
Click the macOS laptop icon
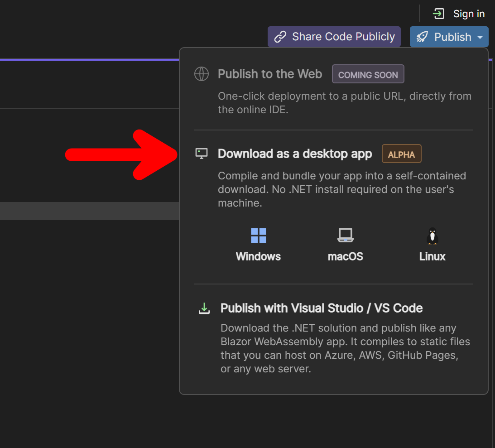point(346,236)
